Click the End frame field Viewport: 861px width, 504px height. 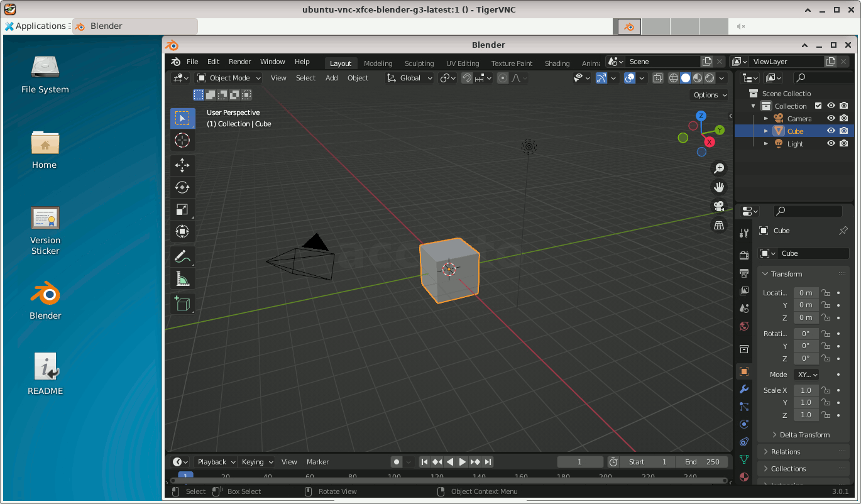click(x=701, y=462)
